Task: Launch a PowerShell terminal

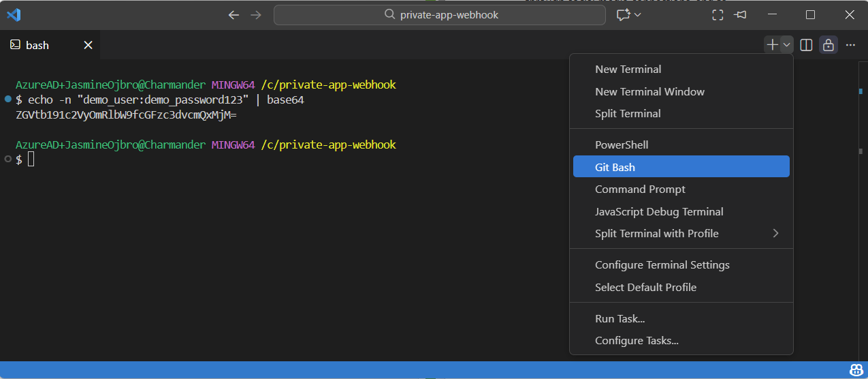Action: [681, 145]
